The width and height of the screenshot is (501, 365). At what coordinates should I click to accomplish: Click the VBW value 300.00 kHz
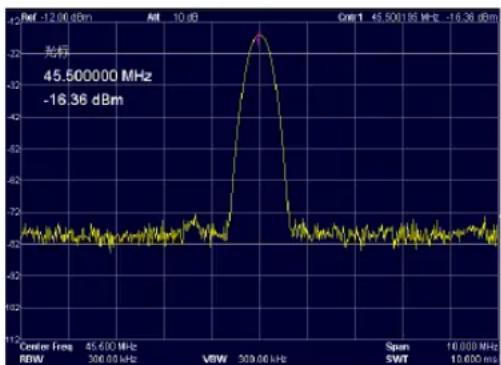click(262, 359)
